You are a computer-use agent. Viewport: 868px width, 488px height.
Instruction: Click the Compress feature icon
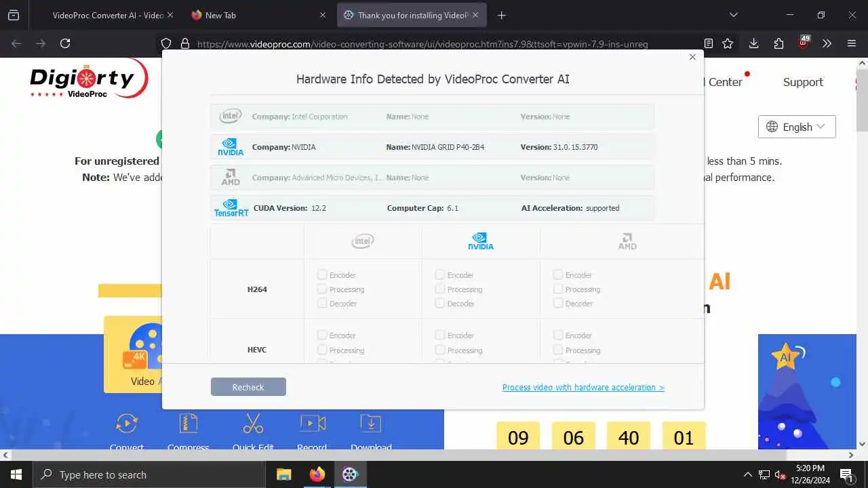[189, 424]
